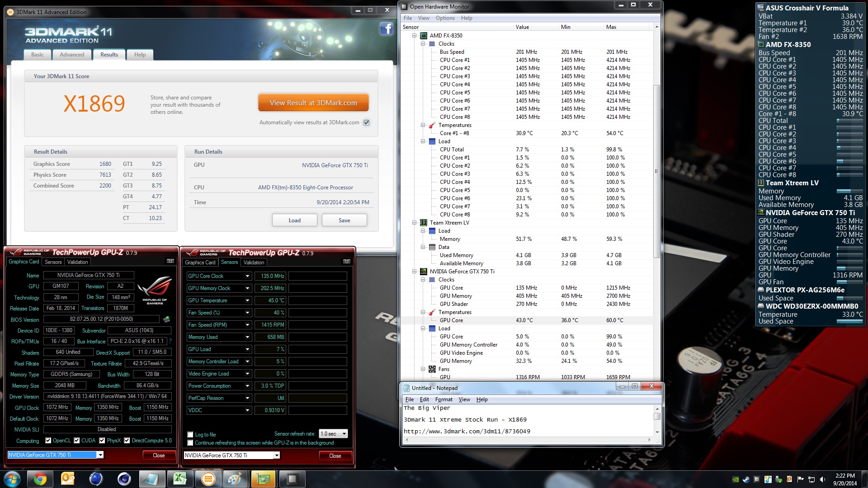Open Cinema 4D from the taskbar
The image size is (868, 488).
click(124, 479)
